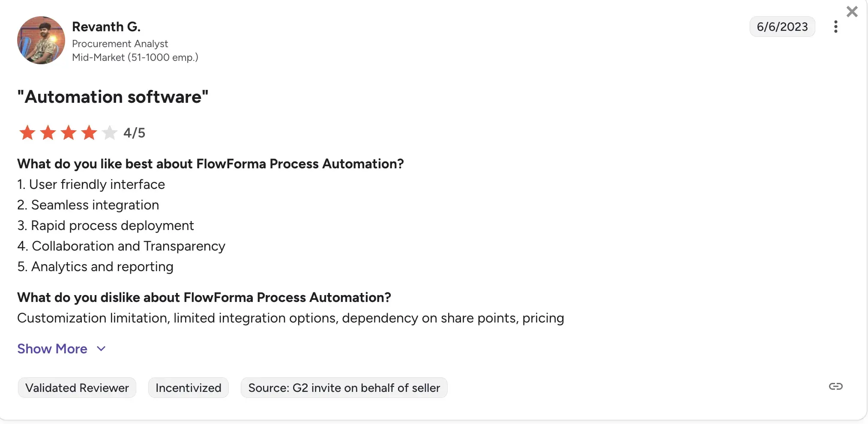Click the 4/5 rating score text
Screen dimensions: 868x424
click(134, 133)
